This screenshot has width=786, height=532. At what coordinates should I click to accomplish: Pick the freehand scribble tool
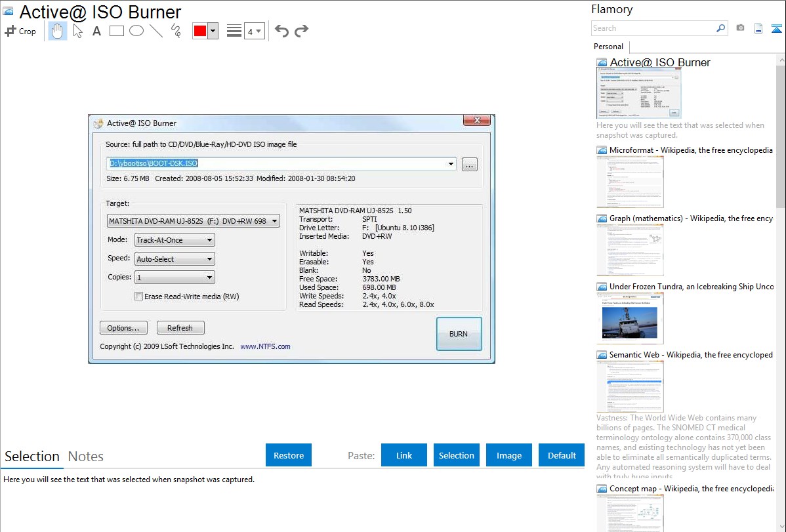(176, 31)
